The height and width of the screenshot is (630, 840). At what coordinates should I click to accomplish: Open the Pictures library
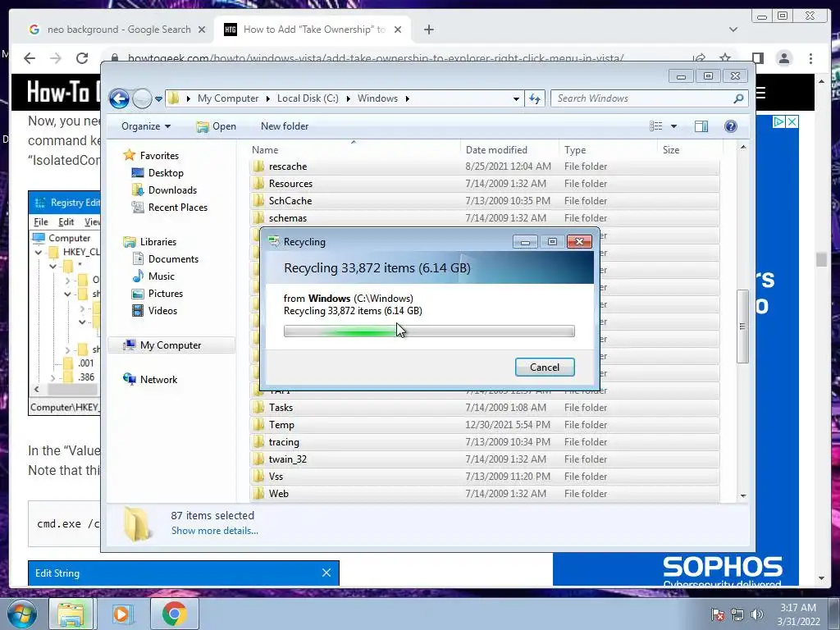[165, 294]
